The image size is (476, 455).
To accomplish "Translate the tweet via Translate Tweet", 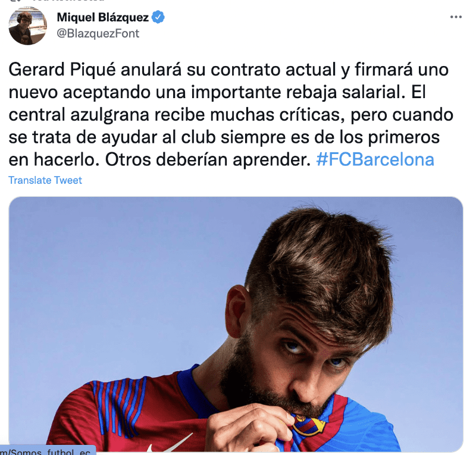I will pyautogui.click(x=45, y=180).
